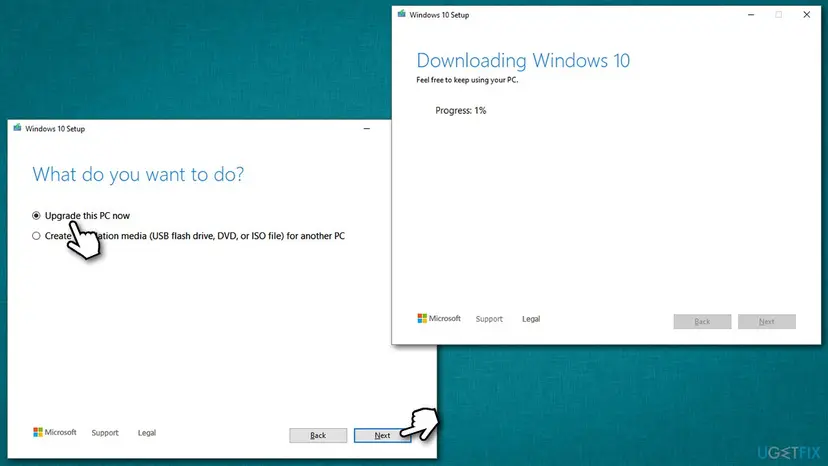The image size is (828, 466).
Task: Click the 'What do you want to do?' heading
Action: pos(138,174)
